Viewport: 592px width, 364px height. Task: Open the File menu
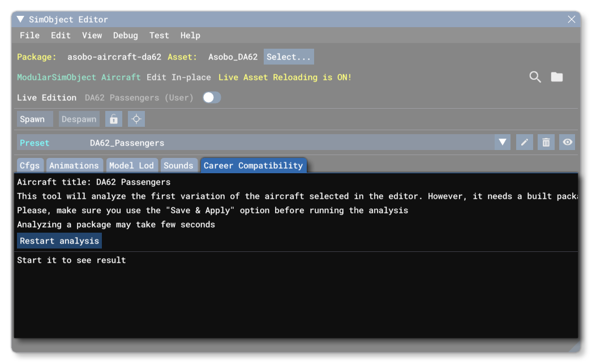point(29,35)
